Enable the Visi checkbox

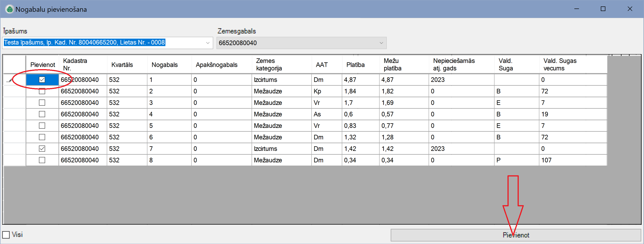pos(6,235)
